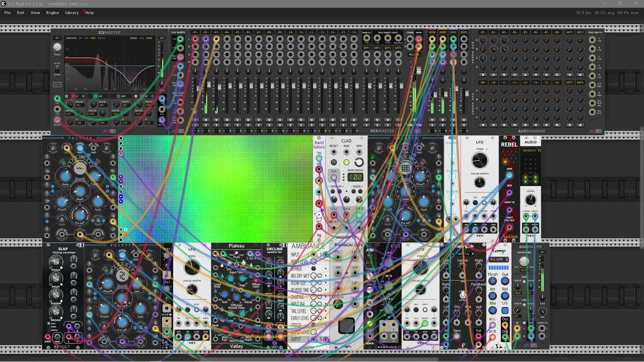The image size is (644, 362).
Task: Click MixMaster track 06 pan knob
Action: (248, 71)
